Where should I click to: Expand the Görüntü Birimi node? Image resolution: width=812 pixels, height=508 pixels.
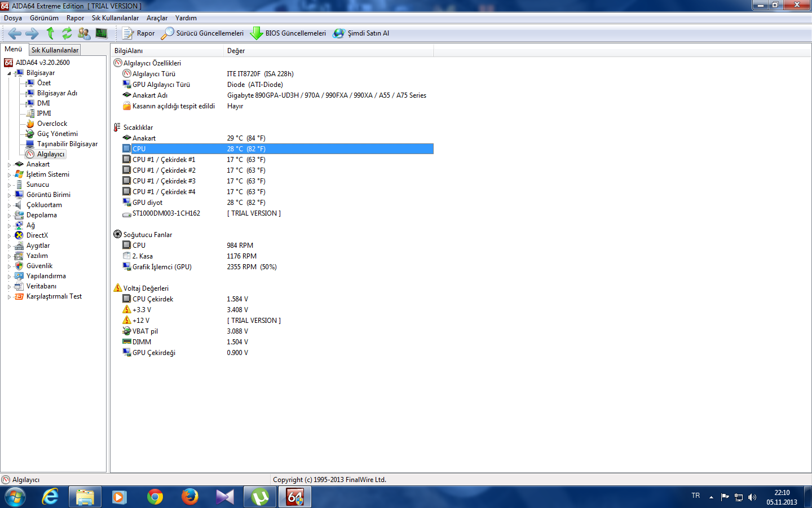click(x=9, y=195)
